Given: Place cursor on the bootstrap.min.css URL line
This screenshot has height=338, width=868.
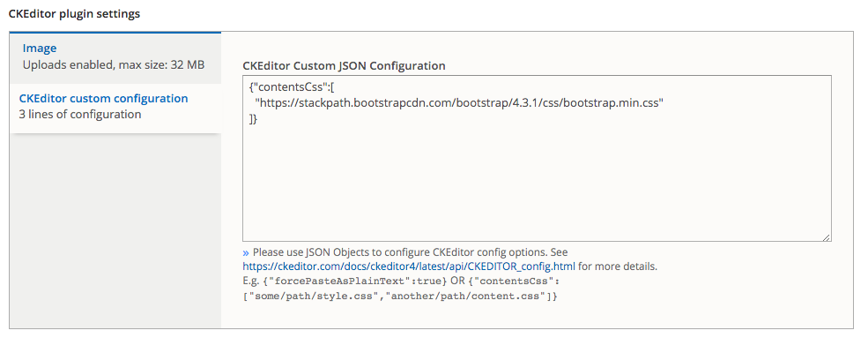Looking at the screenshot, I should pos(459,103).
